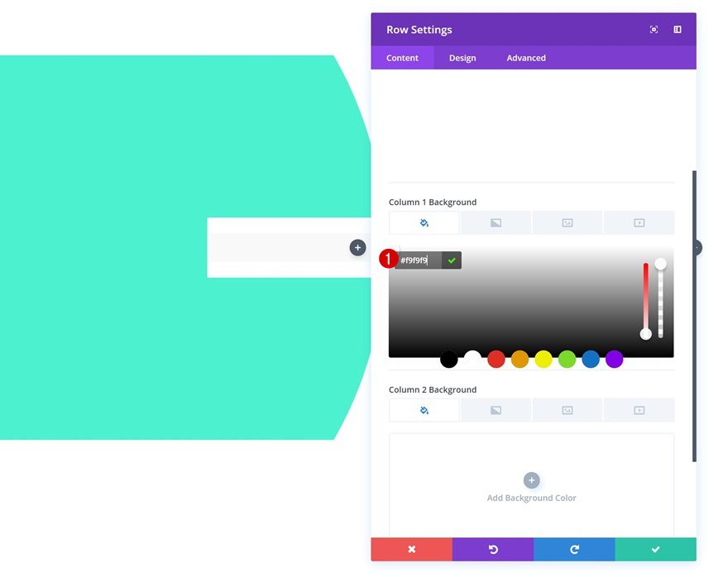Collapse the Column 2 Background section
Screen dimensions: 728x577
pyautogui.click(x=433, y=389)
